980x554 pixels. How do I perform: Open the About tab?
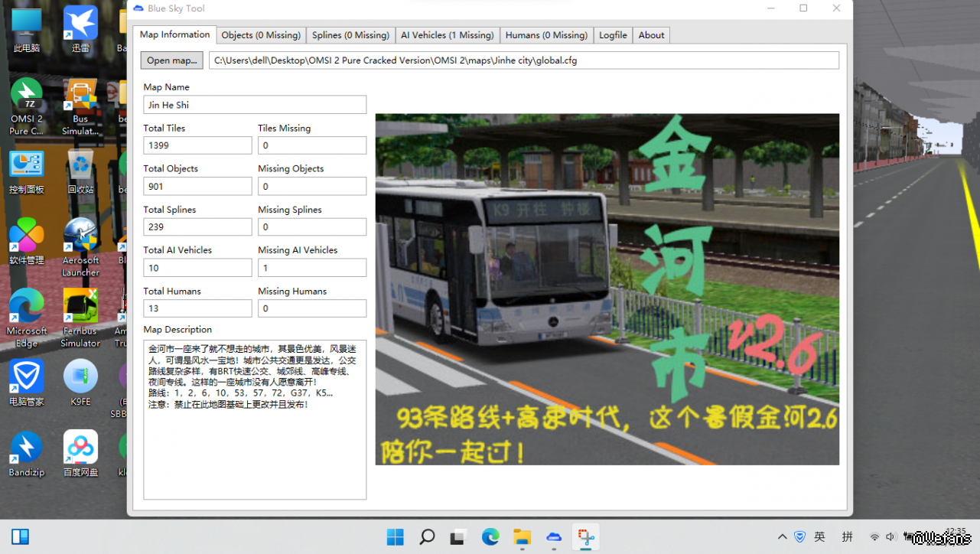pos(651,35)
